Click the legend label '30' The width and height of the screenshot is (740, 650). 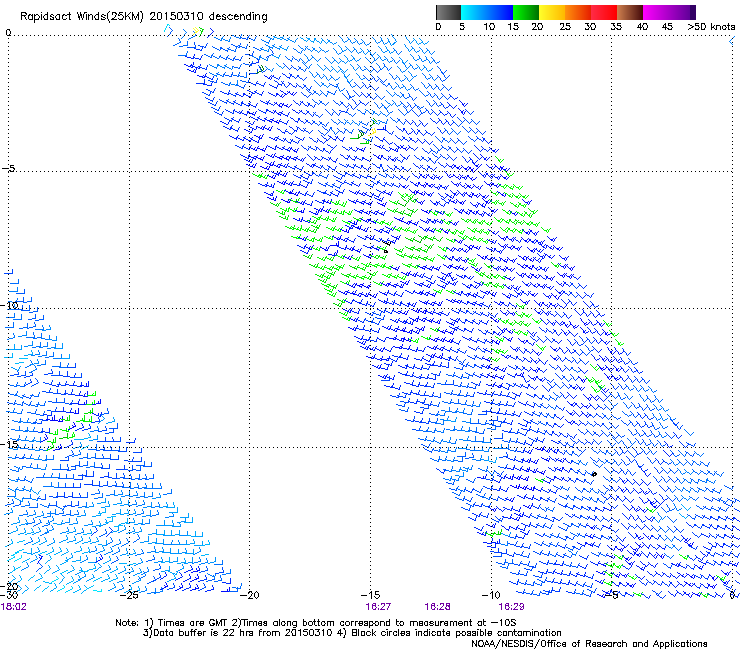click(590, 27)
